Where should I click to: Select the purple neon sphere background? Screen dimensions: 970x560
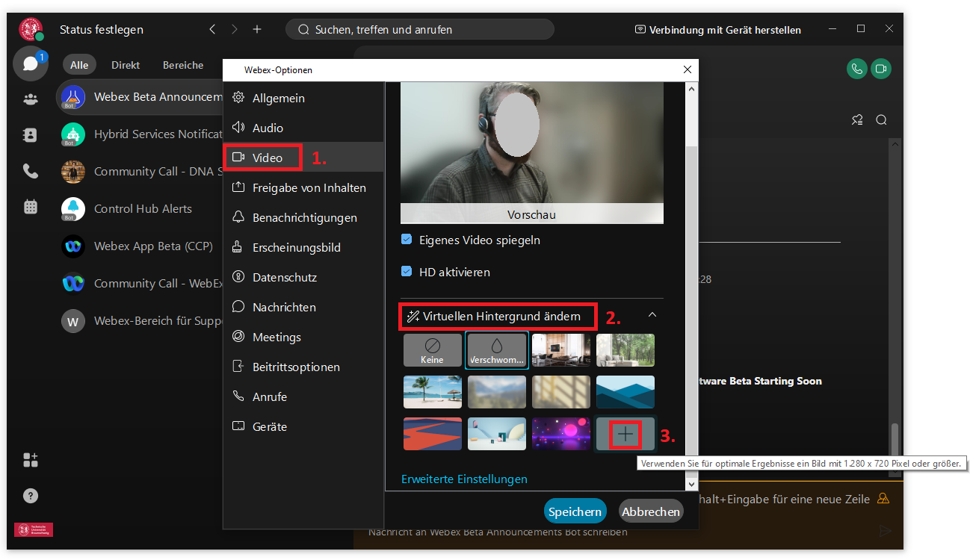(561, 434)
